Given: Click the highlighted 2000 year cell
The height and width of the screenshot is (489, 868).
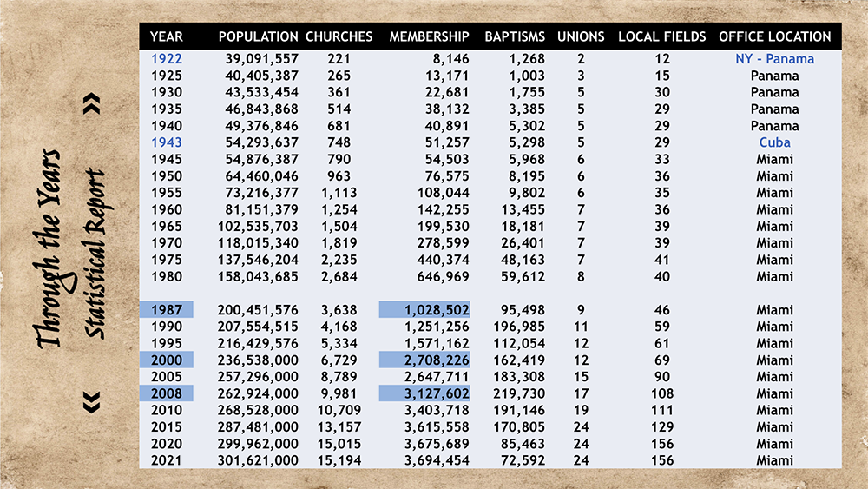Looking at the screenshot, I should tap(167, 360).
